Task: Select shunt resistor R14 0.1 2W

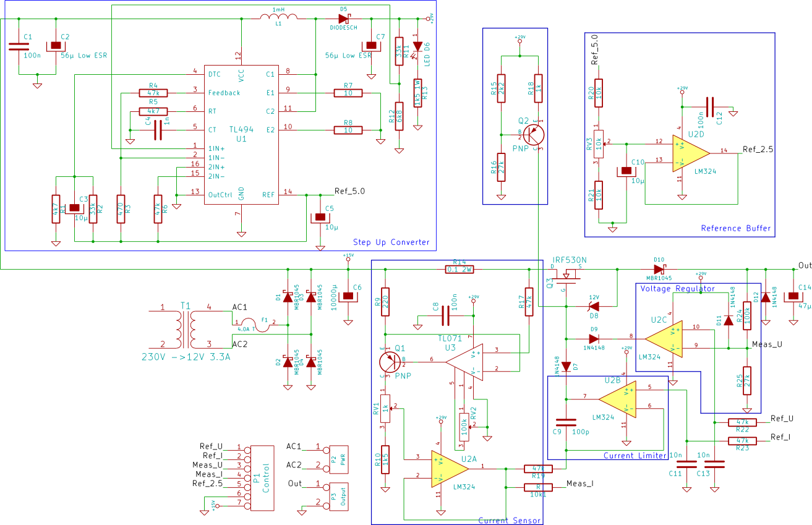Action: [x=459, y=269]
